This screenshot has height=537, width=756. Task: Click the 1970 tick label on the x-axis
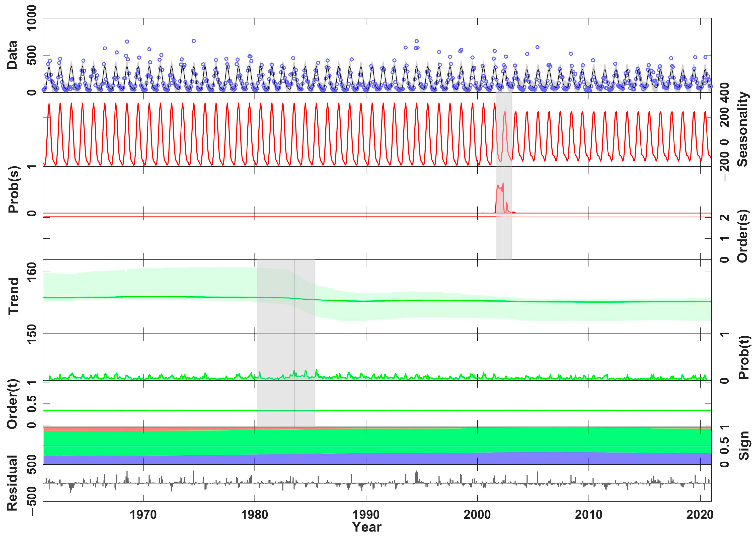tap(143, 515)
